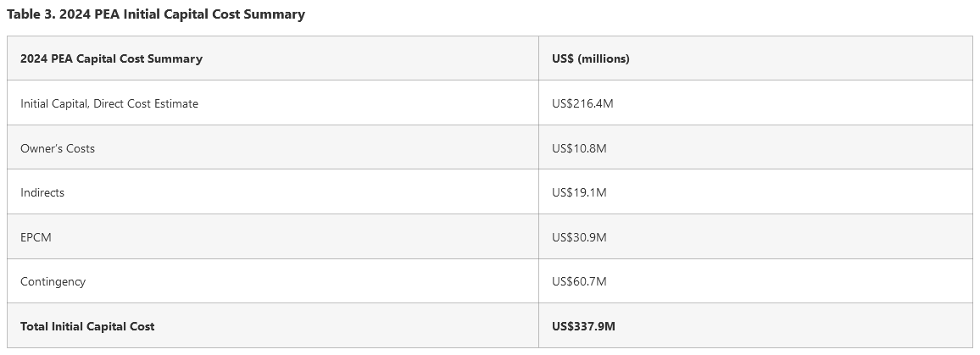Click the Indirects row label
This screenshot has height=355, width=980.
click(x=42, y=192)
